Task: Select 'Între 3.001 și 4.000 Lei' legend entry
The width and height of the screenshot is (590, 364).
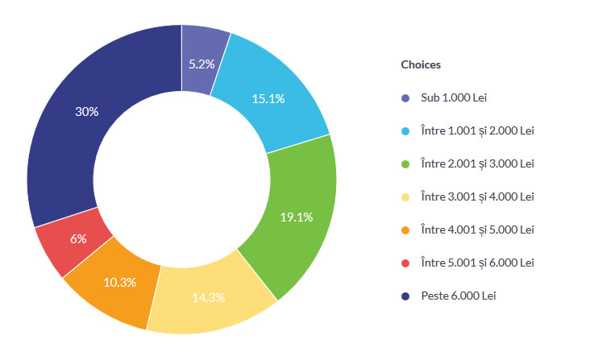Action: point(477,197)
